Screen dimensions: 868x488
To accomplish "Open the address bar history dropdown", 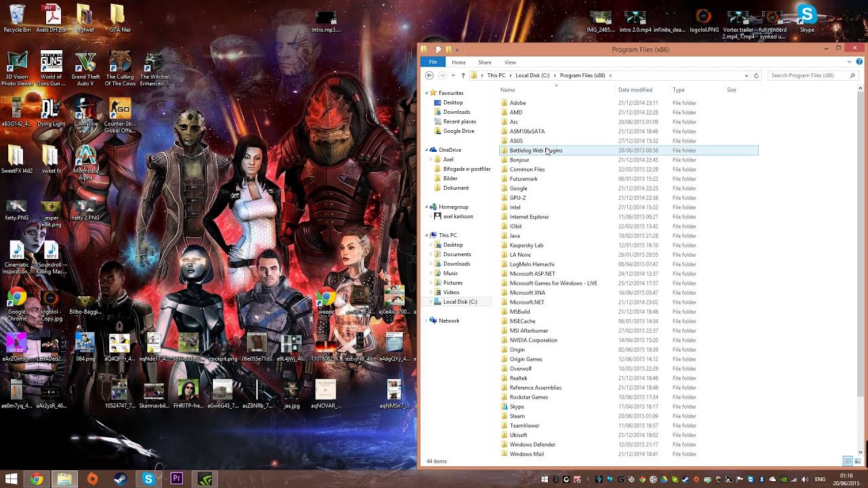I will pos(746,75).
